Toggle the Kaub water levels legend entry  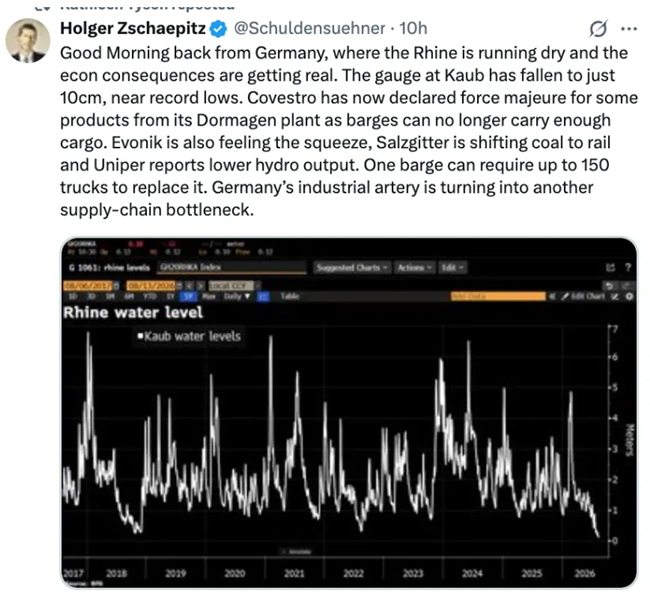coord(189,336)
